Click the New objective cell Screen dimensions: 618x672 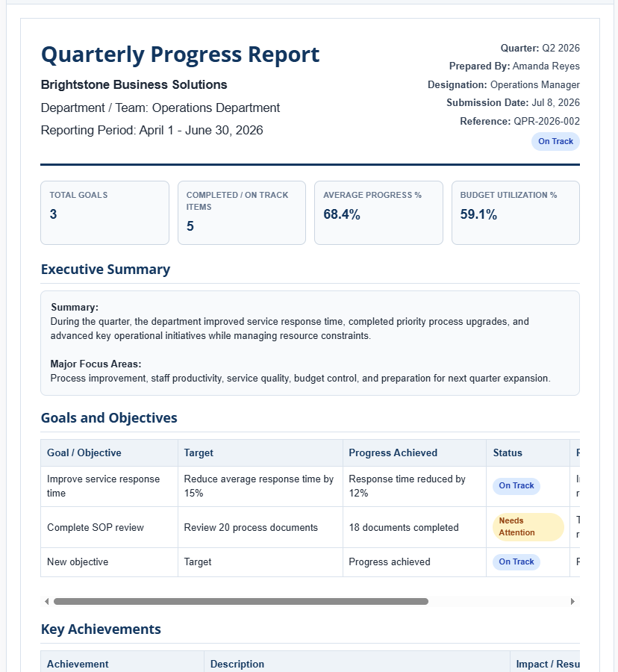pos(109,562)
